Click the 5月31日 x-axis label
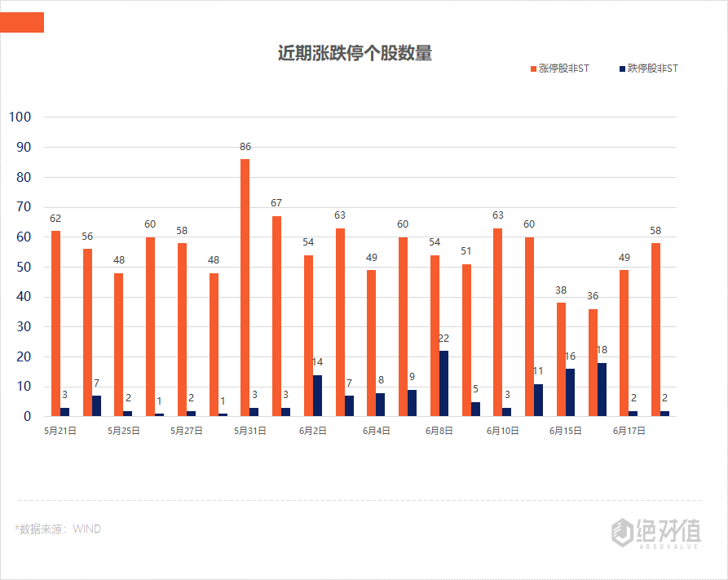Image resolution: width=728 pixels, height=580 pixels. coord(249,431)
